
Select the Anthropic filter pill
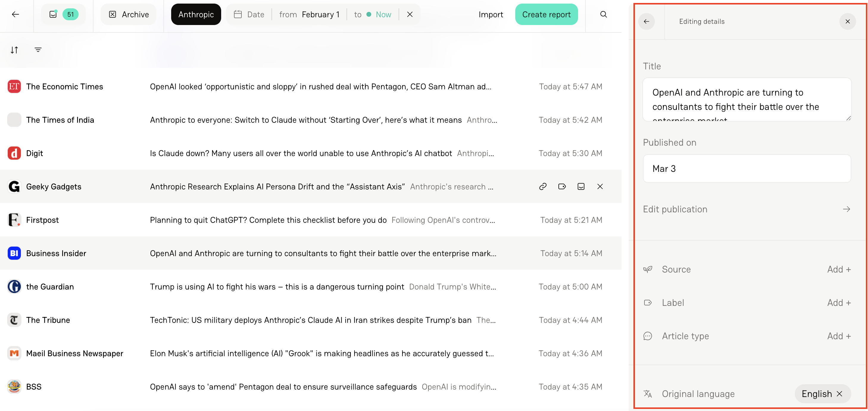click(196, 14)
